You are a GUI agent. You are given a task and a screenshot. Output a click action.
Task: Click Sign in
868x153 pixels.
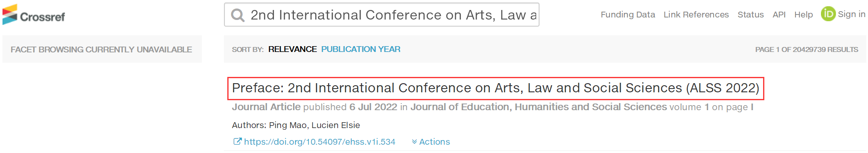851,14
